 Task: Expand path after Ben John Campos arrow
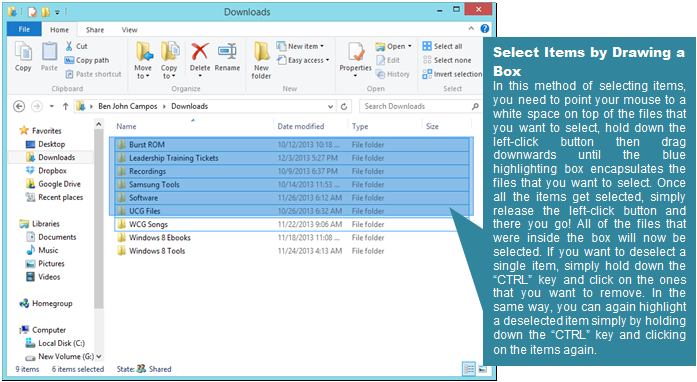click(x=164, y=106)
